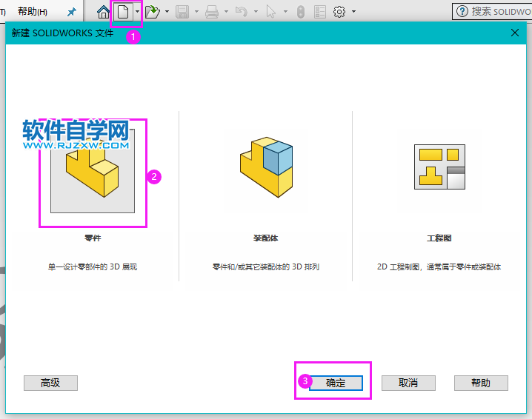
Task: Create a new document via toolbar icon
Action: 123,12
